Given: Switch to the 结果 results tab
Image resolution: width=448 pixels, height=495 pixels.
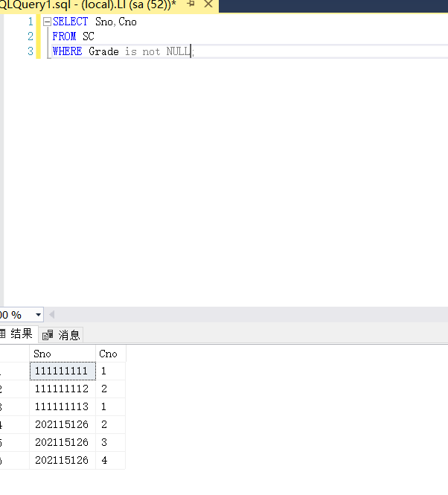Looking at the screenshot, I should coord(18,334).
